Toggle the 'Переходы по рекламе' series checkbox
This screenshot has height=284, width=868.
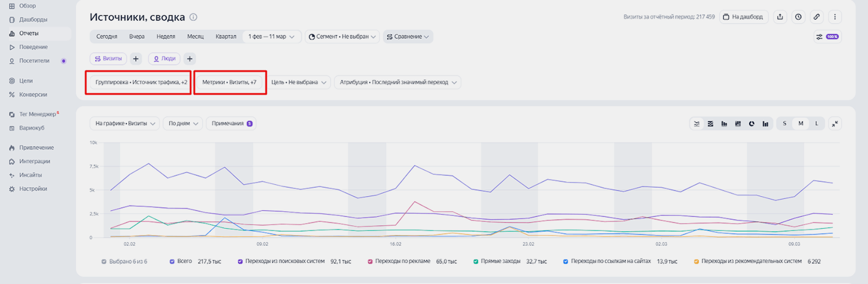[x=370, y=261]
